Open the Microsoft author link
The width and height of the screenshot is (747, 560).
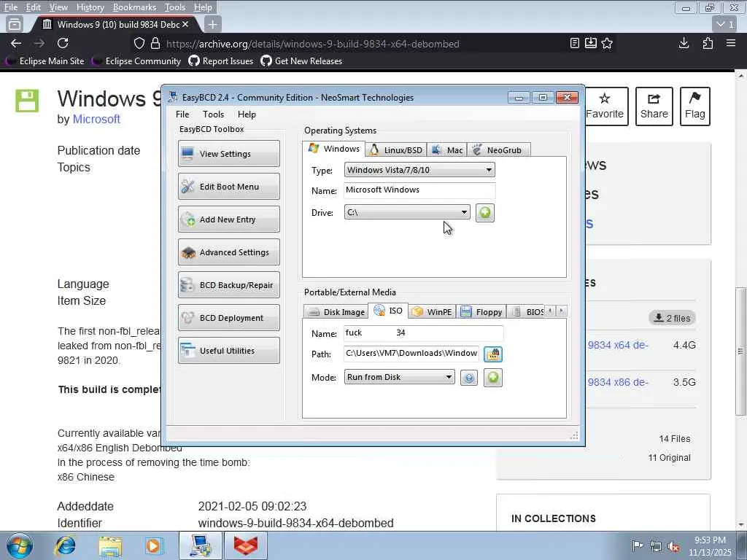96,119
